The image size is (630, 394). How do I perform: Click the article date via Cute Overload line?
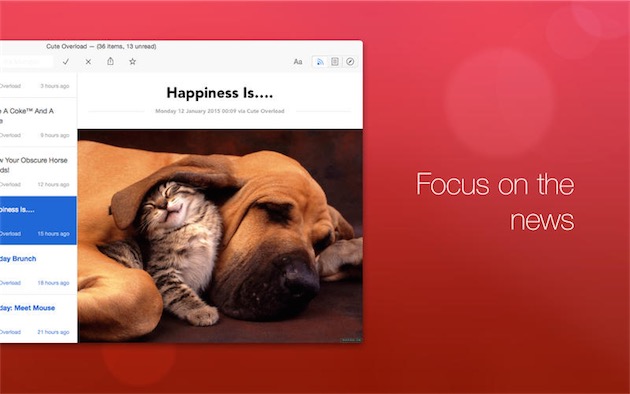tap(220, 111)
